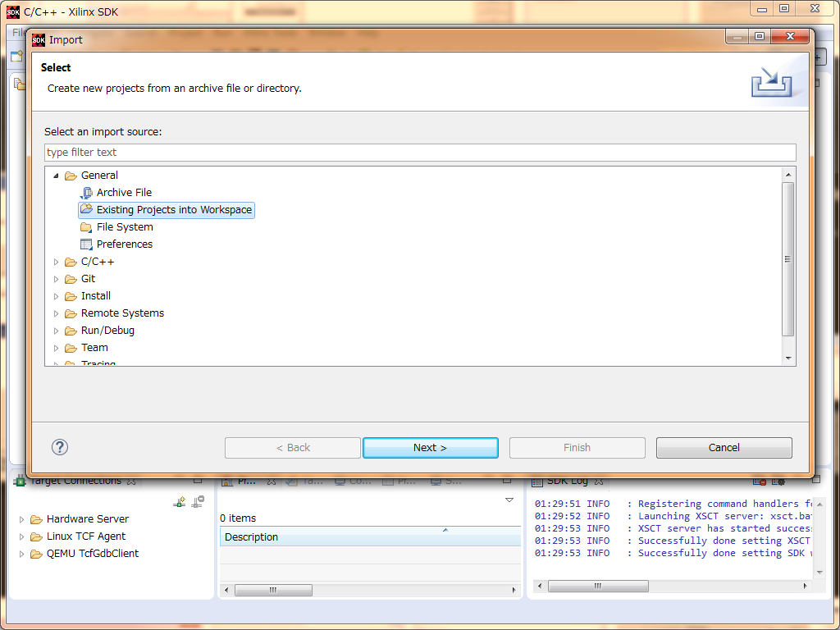
Task: Click the Preferences icon
Action: click(x=85, y=244)
